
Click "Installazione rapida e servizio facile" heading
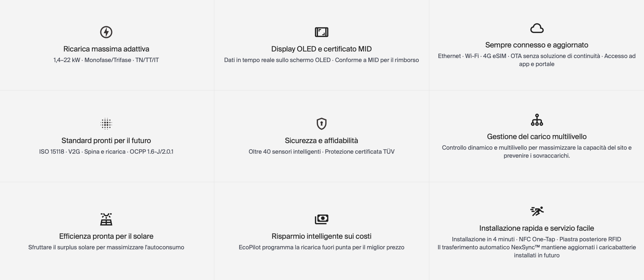point(537,228)
